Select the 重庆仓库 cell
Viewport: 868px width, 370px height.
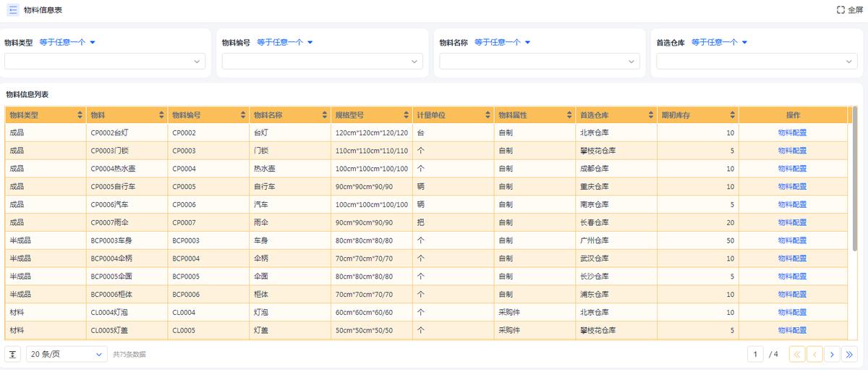point(616,187)
